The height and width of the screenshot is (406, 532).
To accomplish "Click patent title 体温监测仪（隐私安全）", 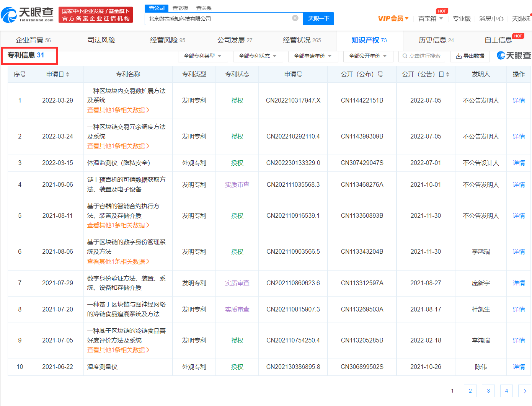I will tap(119, 163).
